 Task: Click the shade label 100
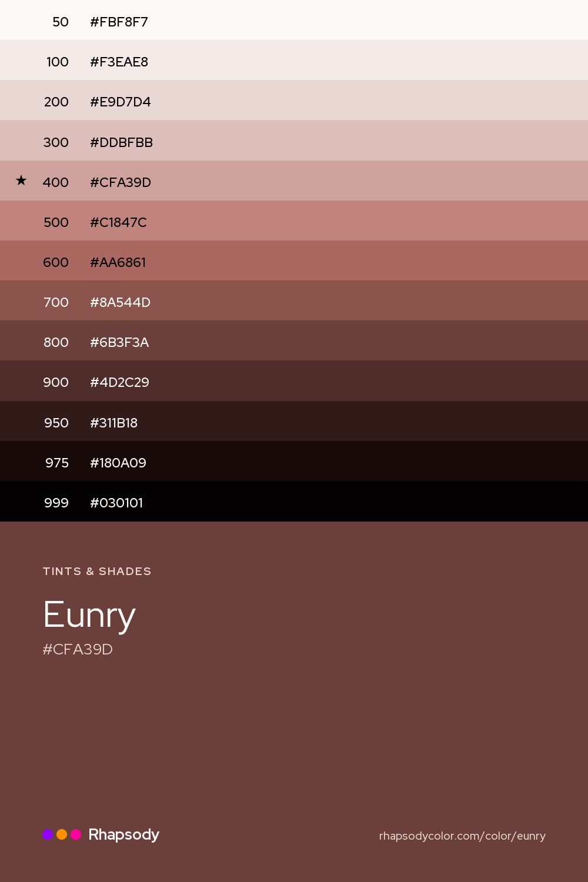click(58, 62)
